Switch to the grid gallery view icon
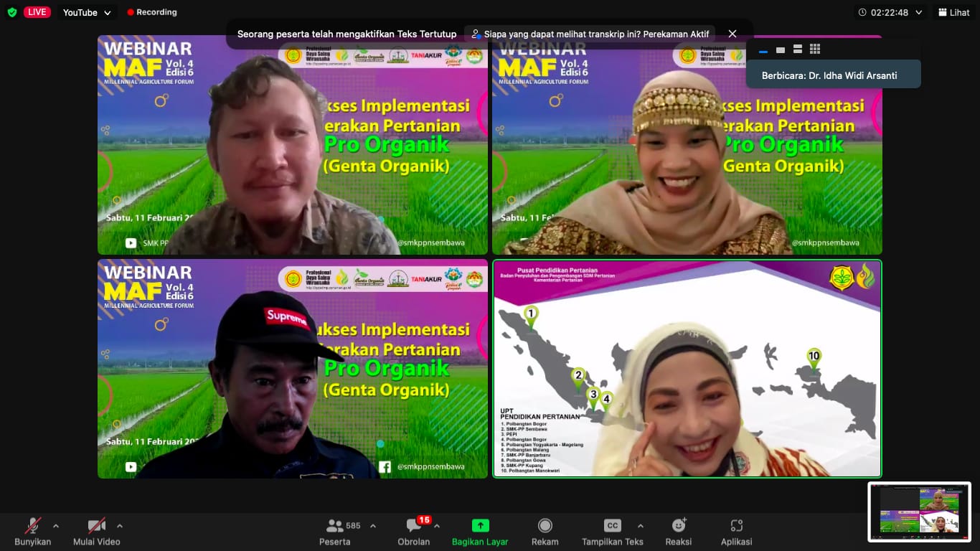Viewport: 980px width, 551px height. click(814, 49)
